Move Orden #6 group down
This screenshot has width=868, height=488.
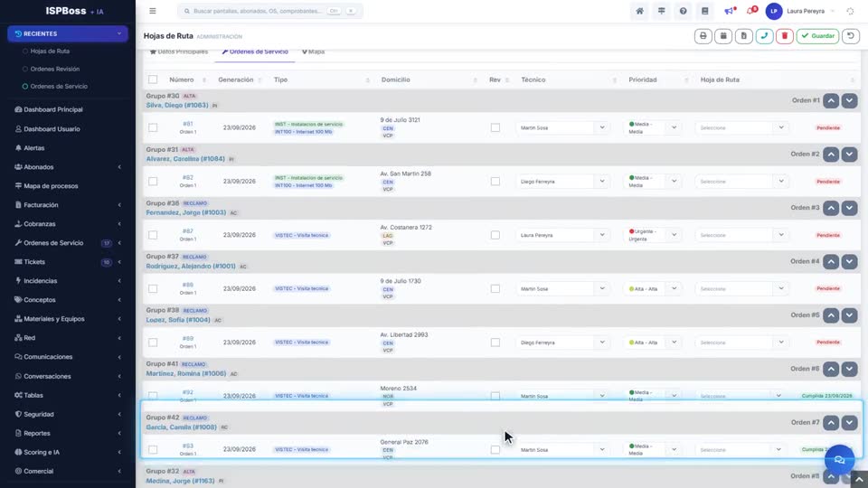pyautogui.click(x=849, y=369)
